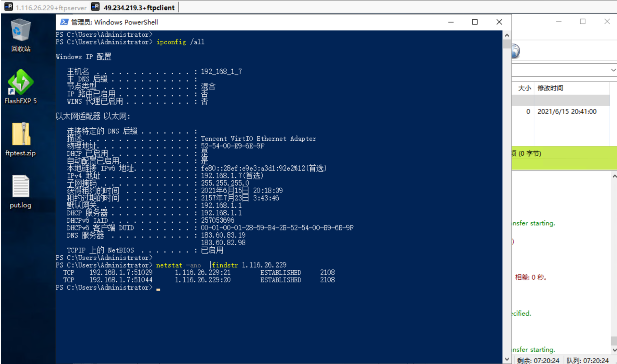The image size is (617, 364).
Task: Click the 相差: 0 秒 log line
Action: tap(531, 277)
